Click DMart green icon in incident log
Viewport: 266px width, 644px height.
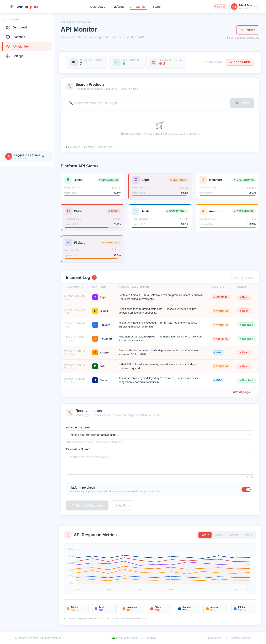click(95, 366)
